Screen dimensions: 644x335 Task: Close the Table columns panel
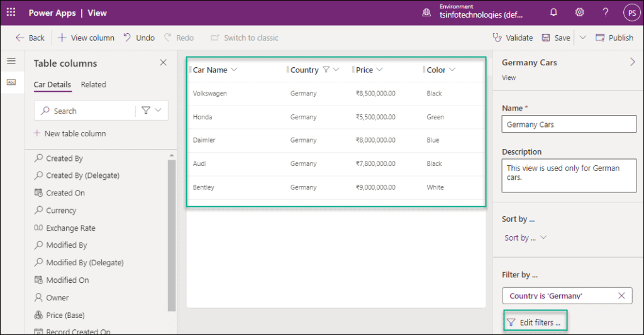coord(163,62)
